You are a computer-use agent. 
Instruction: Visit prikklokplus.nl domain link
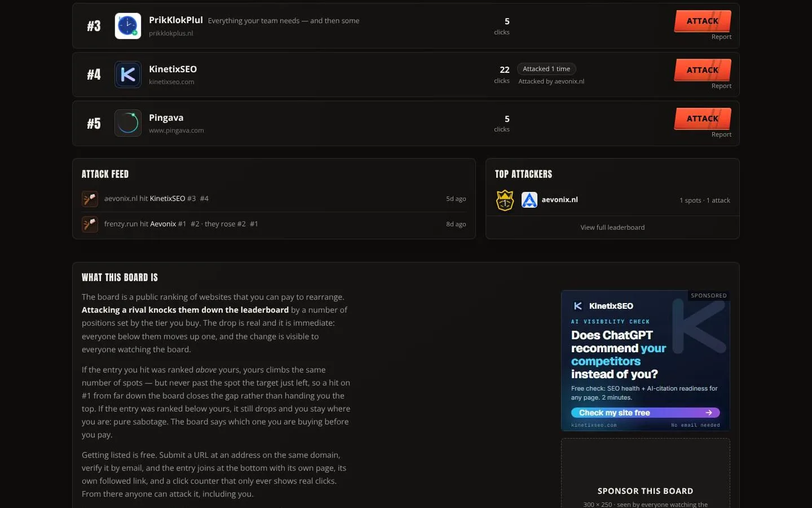(171, 33)
